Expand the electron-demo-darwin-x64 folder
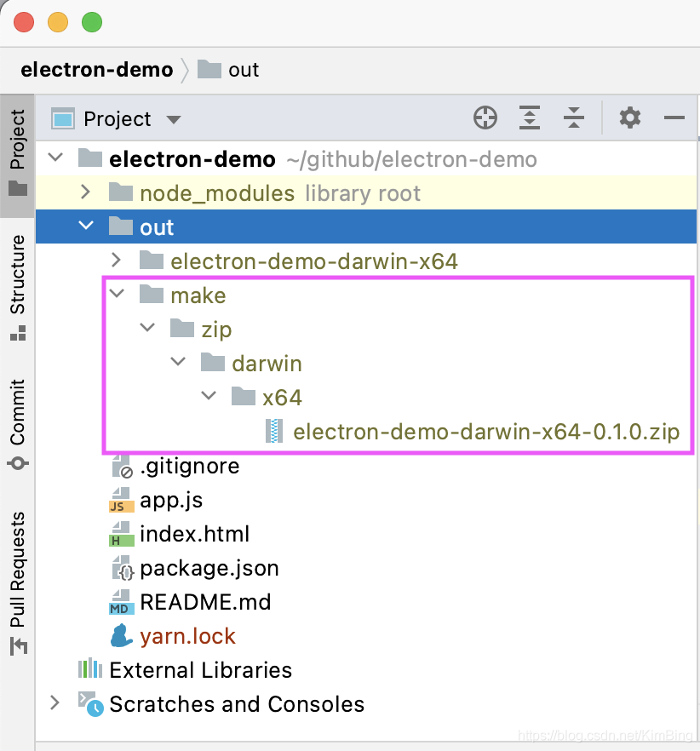Screen dimensions: 700x751 point(116,261)
